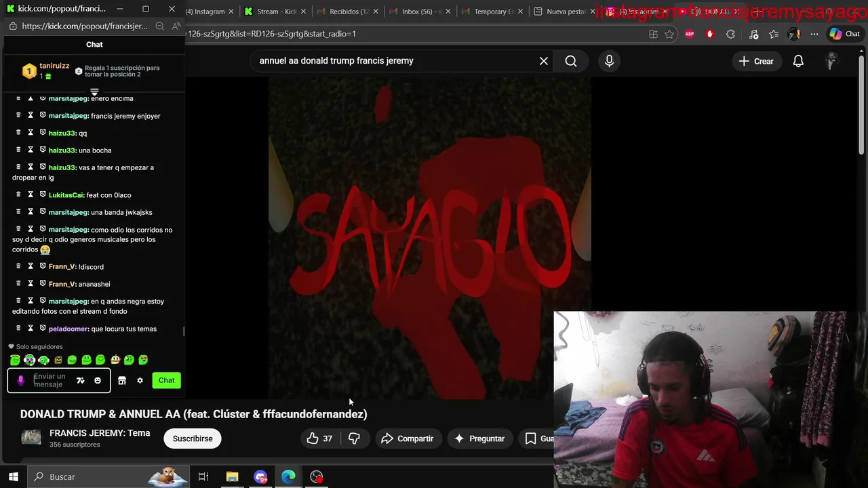Screen dimensions: 868x488
Task: Open File Explorer from taskbar
Action: [232, 476]
